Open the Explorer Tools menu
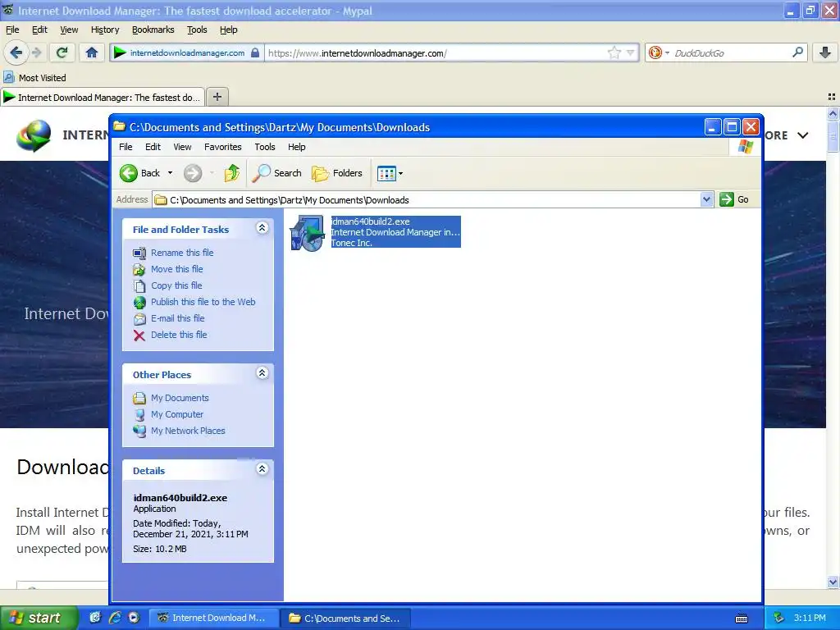This screenshot has height=630, width=840. 265,147
